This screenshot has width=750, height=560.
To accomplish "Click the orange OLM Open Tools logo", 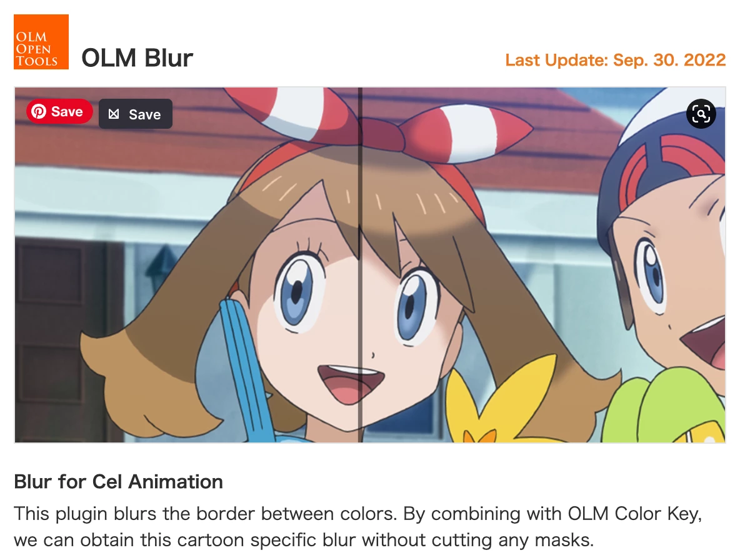I will point(41,42).
